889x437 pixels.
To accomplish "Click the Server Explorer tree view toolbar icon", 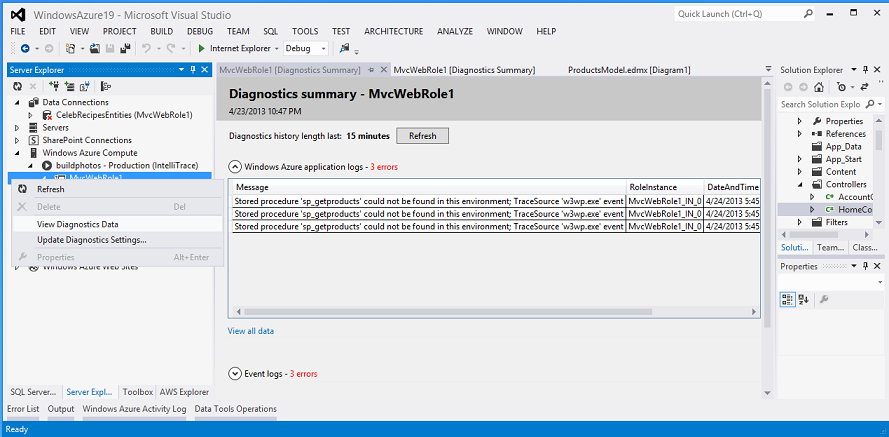I will [105, 86].
